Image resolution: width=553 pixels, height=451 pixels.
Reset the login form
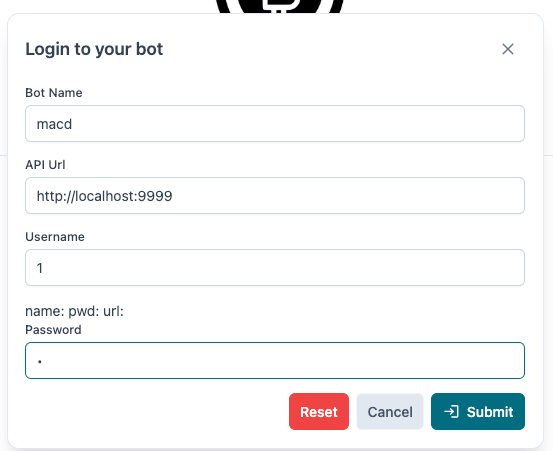point(319,412)
